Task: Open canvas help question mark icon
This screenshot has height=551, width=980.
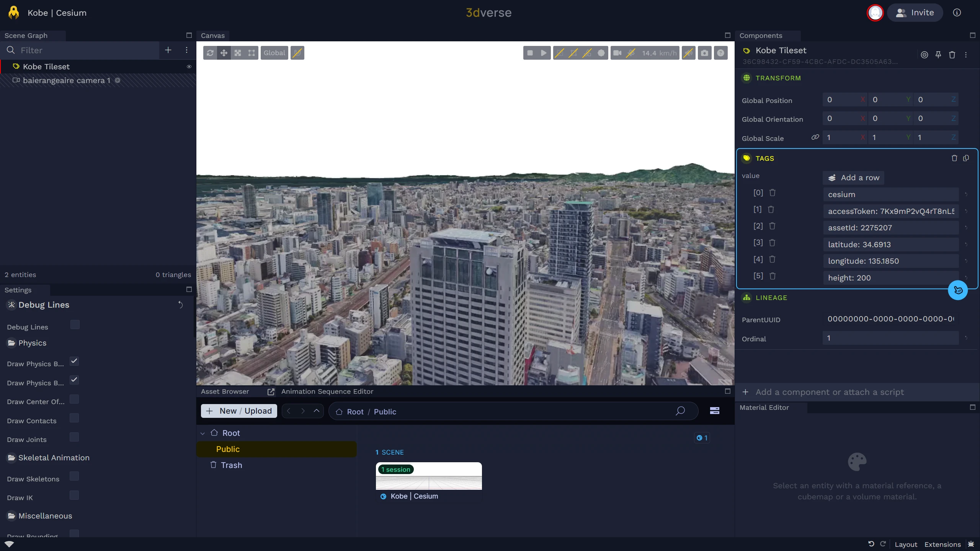Action: point(721,53)
